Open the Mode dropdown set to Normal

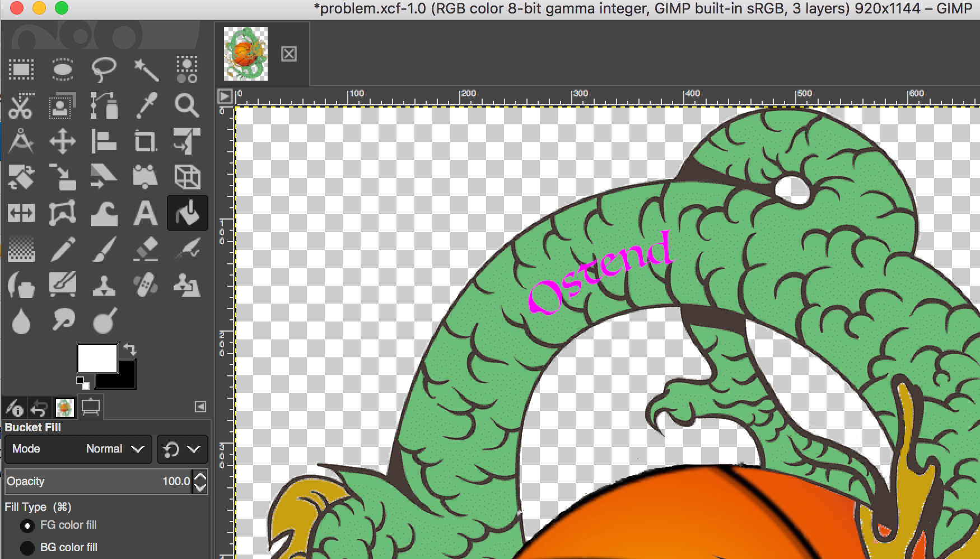[x=78, y=449]
